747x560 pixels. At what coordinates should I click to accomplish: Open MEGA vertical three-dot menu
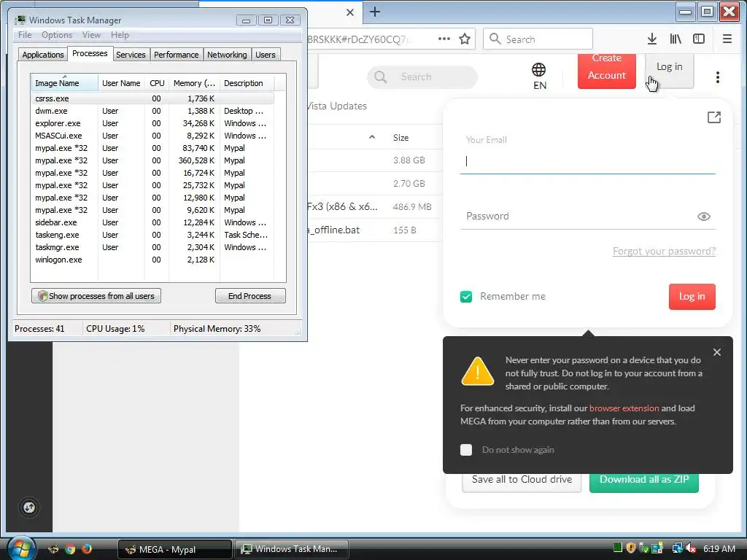(x=718, y=77)
